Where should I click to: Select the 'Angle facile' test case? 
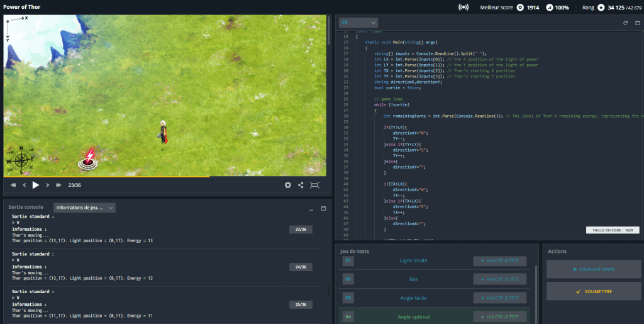[x=413, y=298]
